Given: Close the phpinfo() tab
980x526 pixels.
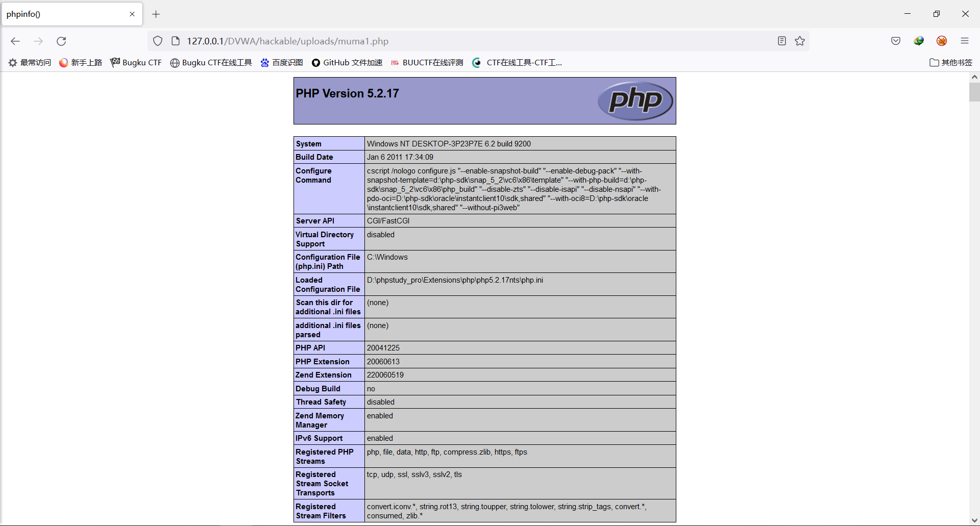Looking at the screenshot, I should click(x=132, y=14).
